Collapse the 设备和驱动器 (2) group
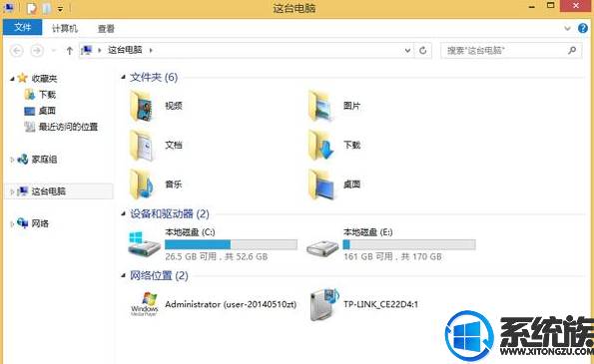594x364 pixels. pyautogui.click(x=123, y=213)
